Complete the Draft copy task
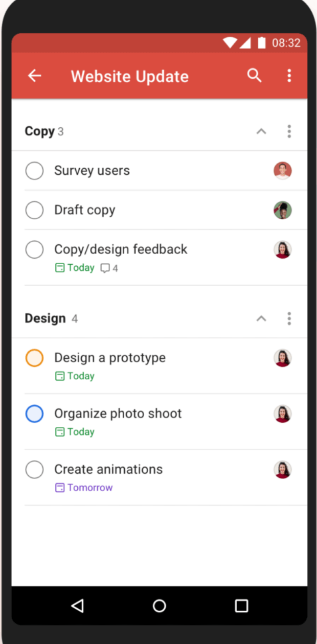The width and height of the screenshot is (317, 644). pyautogui.click(x=34, y=210)
